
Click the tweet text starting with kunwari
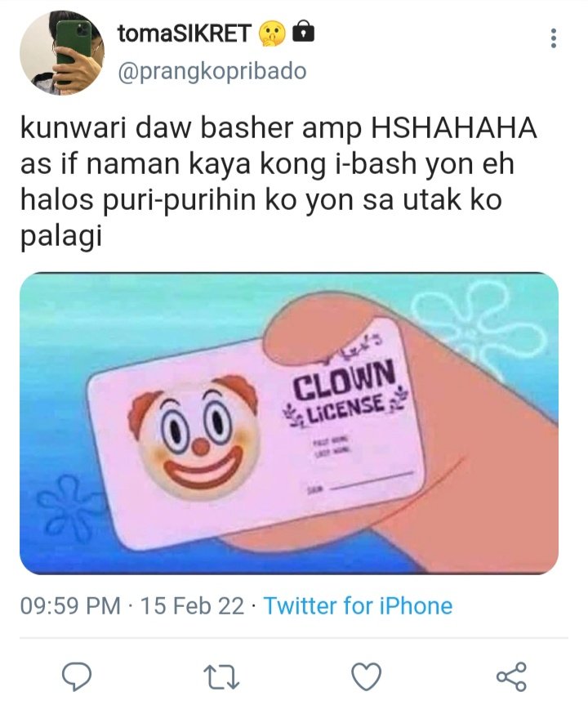[278, 182]
